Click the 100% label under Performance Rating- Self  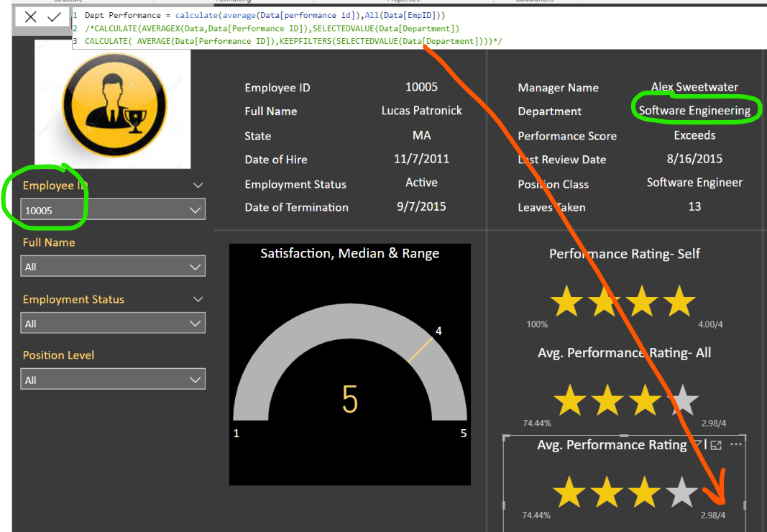pyautogui.click(x=536, y=324)
